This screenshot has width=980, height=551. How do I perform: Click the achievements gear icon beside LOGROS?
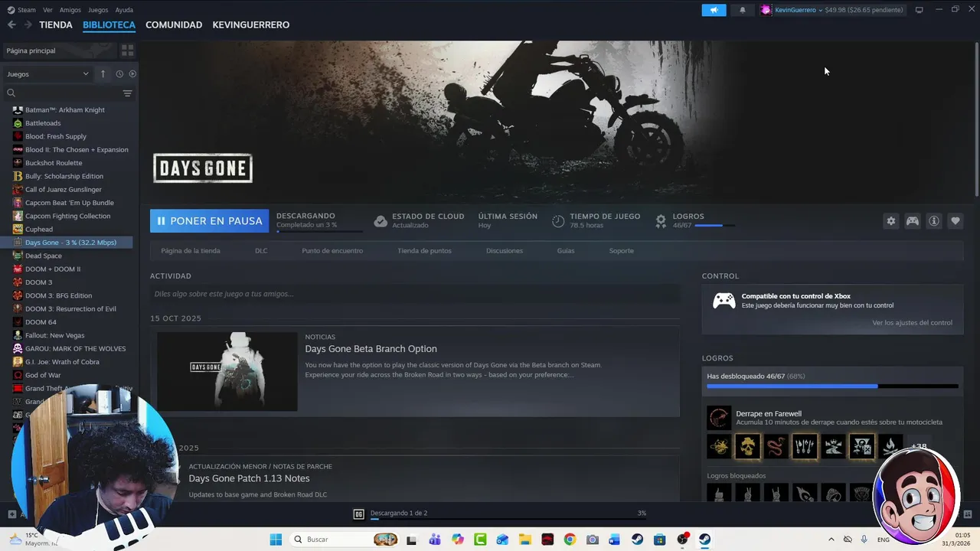tap(661, 221)
